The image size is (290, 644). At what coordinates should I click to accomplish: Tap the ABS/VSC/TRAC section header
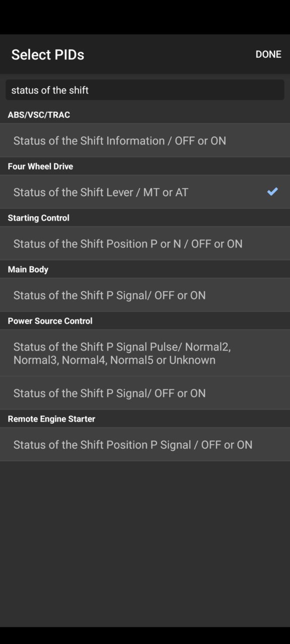click(x=39, y=115)
